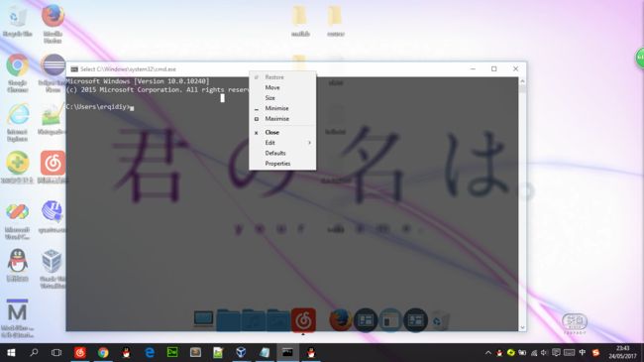Image resolution: width=644 pixels, height=362 pixels.
Task: Open the M logo desktop shortcut
Action: [x=17, y=317]
